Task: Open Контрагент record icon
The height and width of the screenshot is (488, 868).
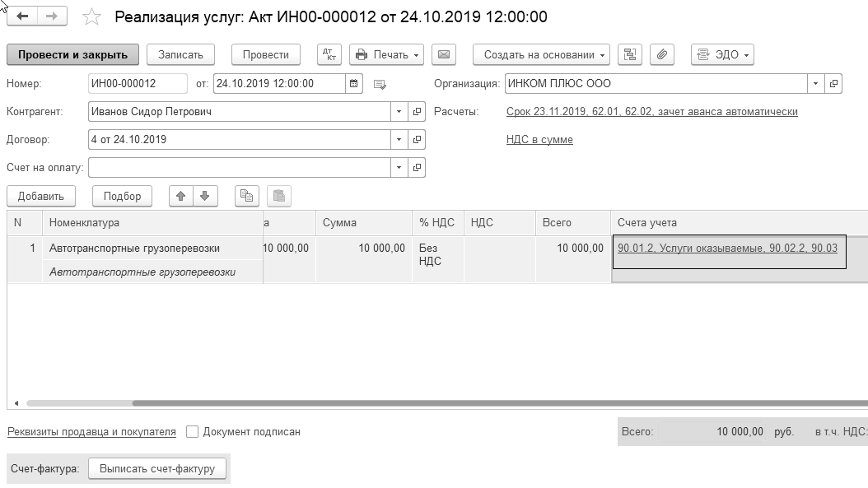Action: (417, 112)
